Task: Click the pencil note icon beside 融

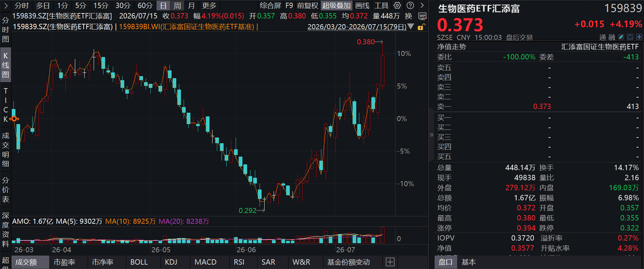Action: click(621, 37)
